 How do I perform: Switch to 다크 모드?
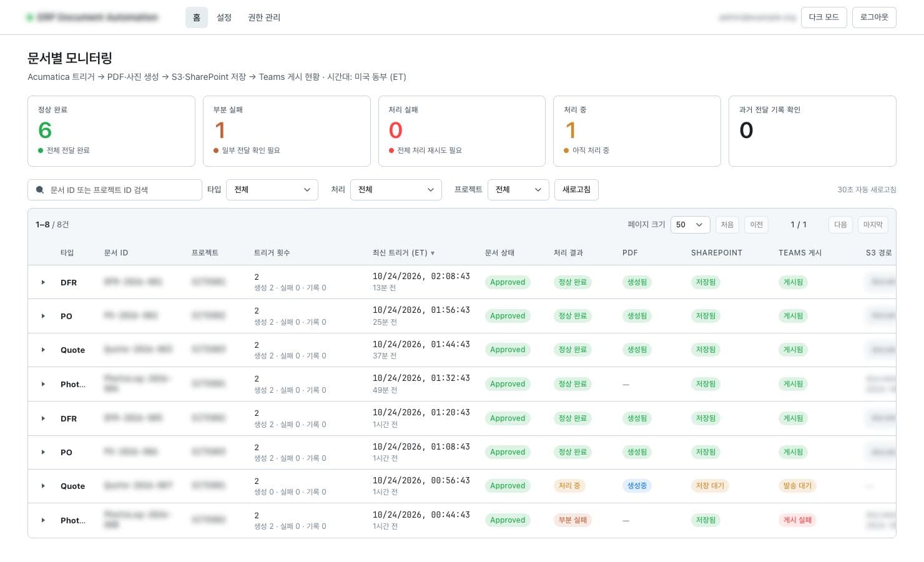click(823, 17)
